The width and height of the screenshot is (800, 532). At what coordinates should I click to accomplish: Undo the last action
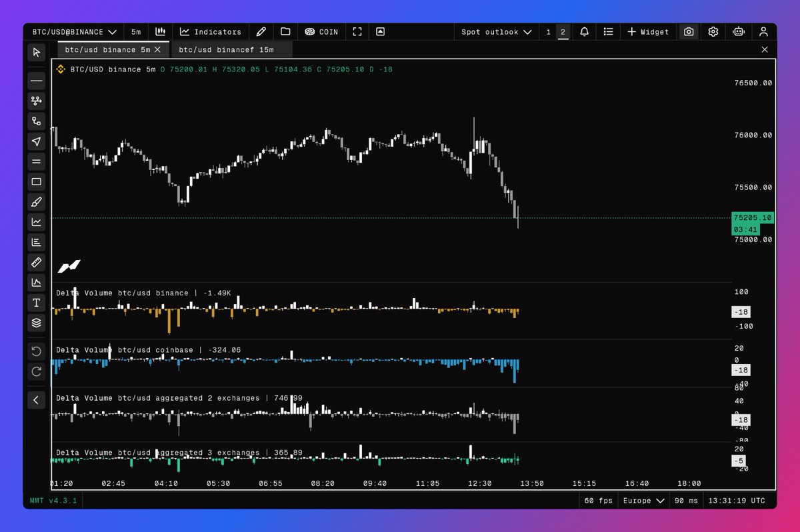pos(36,351)
